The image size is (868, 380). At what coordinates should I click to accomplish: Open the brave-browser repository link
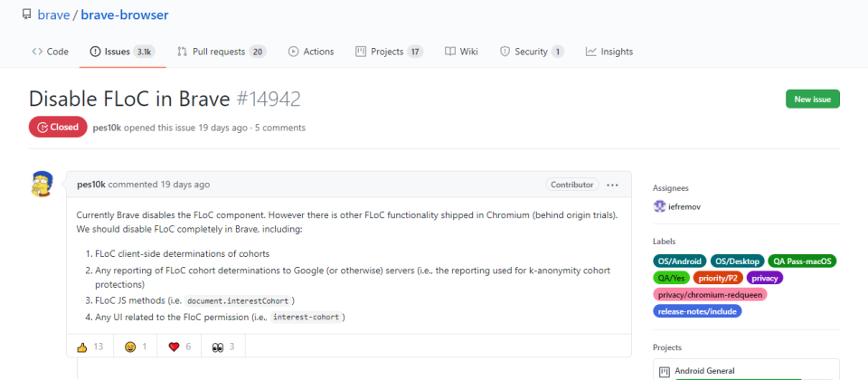[125, 15]
